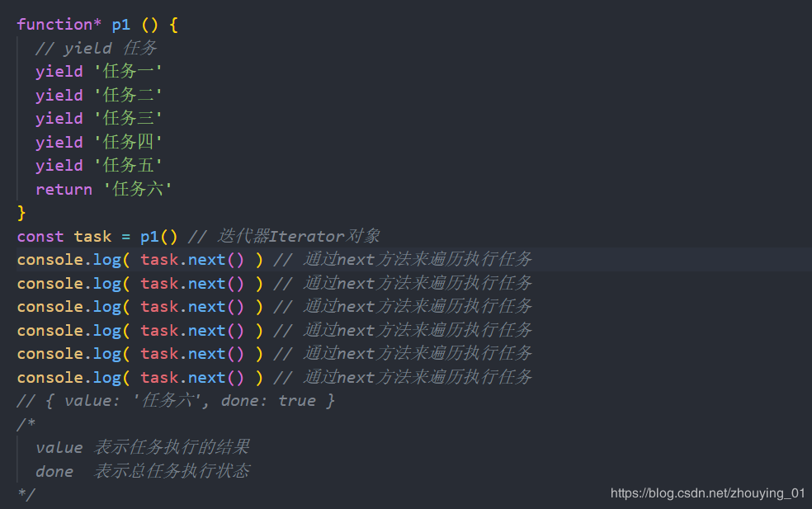Click '任务六' in the return statement
The image size is (812, 509).
[x=138, y=189]
